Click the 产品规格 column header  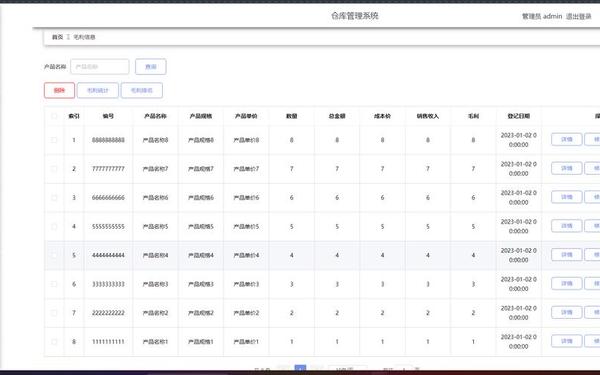click(201, 116)
